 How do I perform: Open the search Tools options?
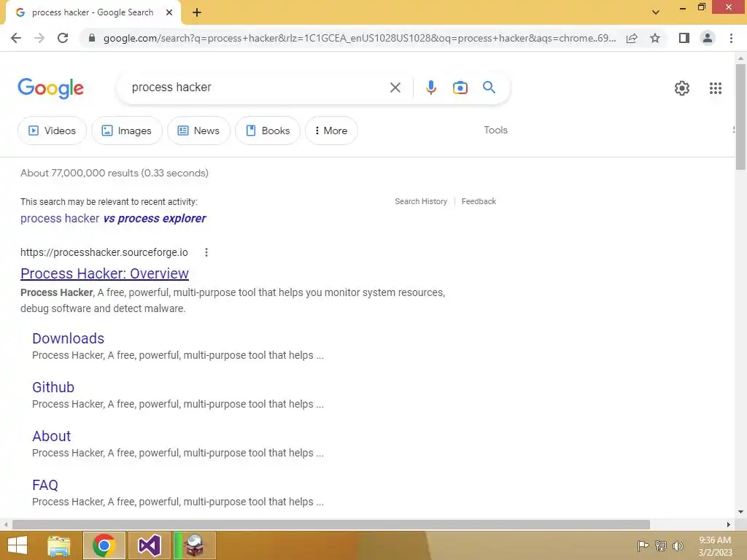[x=495, y=130]
